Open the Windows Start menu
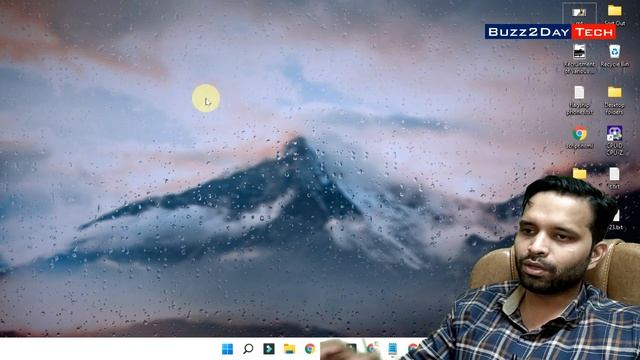 (227, 349)
